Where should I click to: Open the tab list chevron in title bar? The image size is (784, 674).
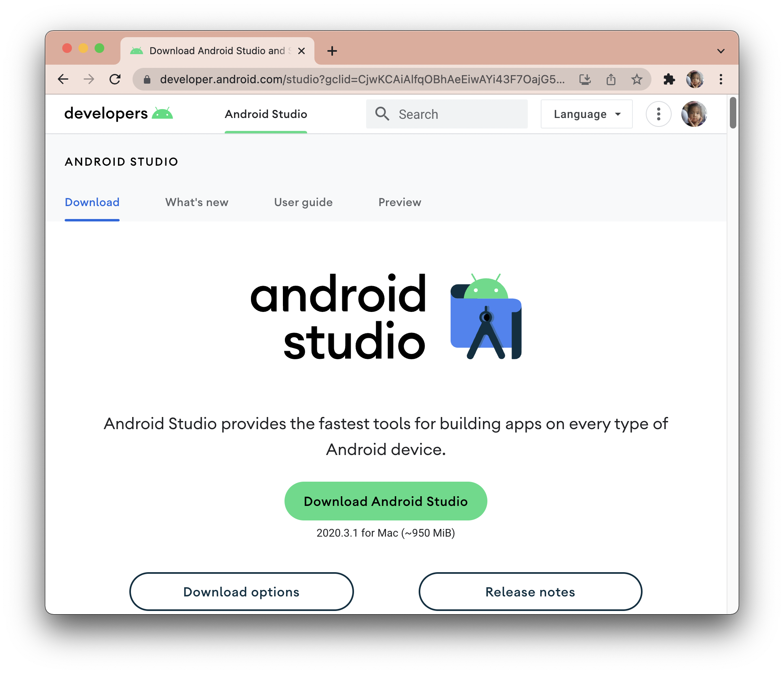click(721, 51)
